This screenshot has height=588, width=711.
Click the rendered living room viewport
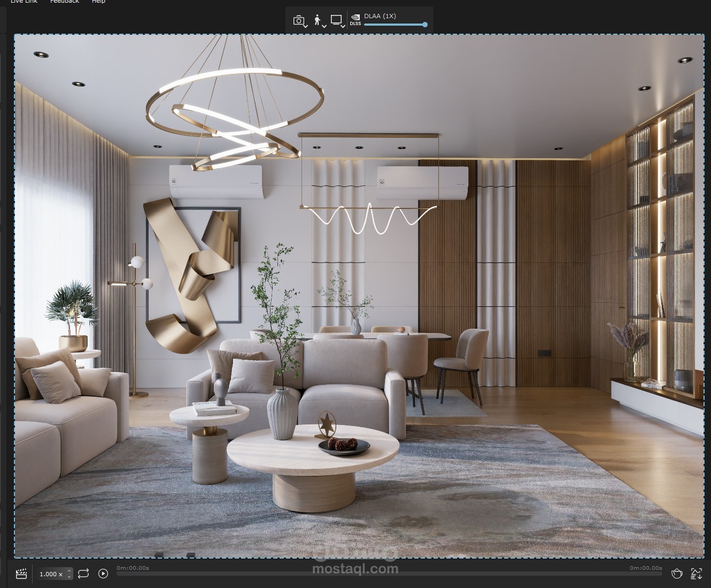pos(359,296)
